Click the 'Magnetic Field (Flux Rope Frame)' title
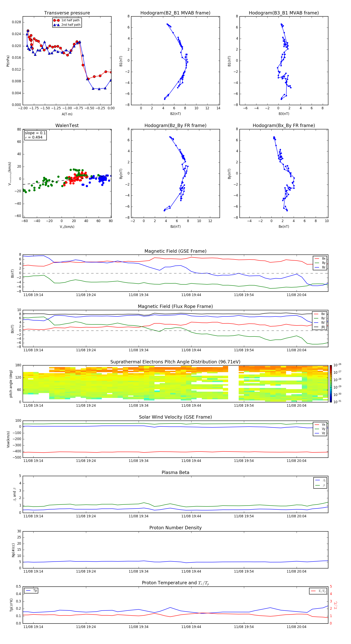 click(x=175, y=306)
